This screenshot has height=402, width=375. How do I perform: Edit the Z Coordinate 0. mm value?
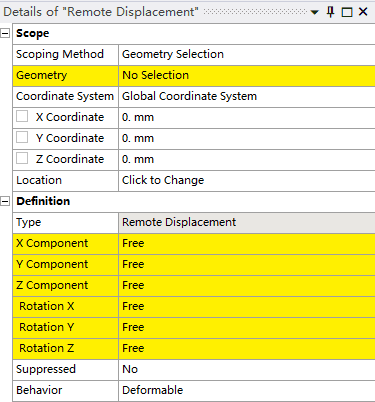click(x=247, y=159)
